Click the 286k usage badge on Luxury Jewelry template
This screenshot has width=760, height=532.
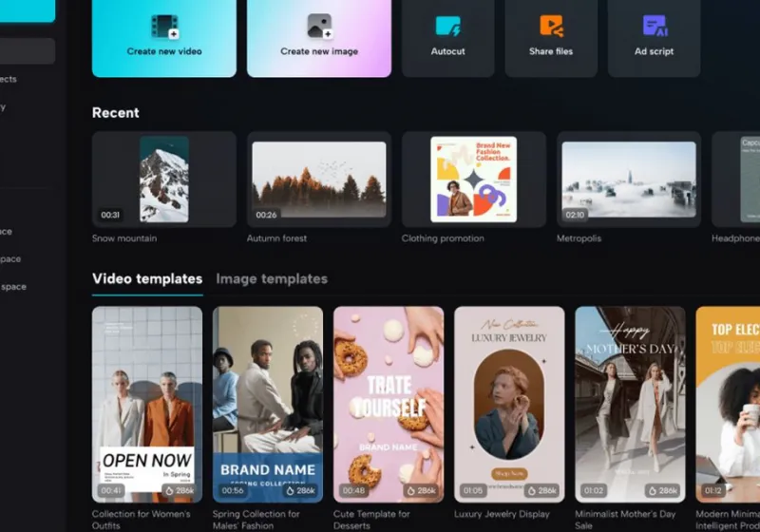[x=541, y=491]
